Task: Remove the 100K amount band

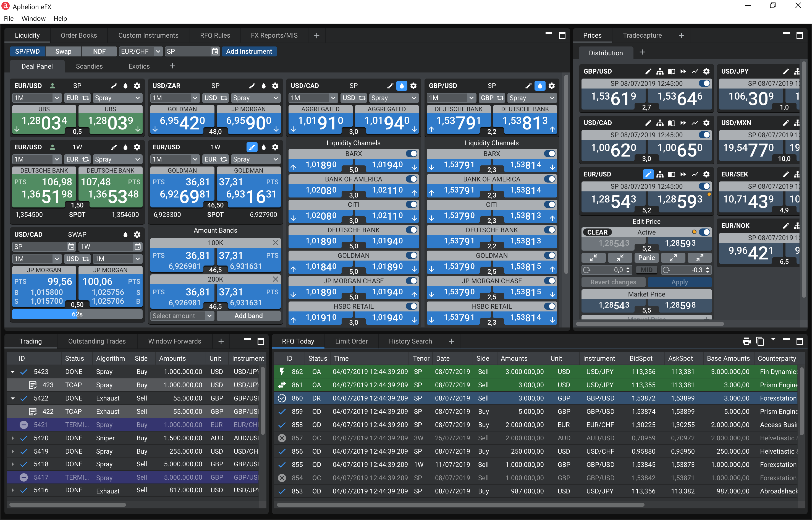Action: 275,243
